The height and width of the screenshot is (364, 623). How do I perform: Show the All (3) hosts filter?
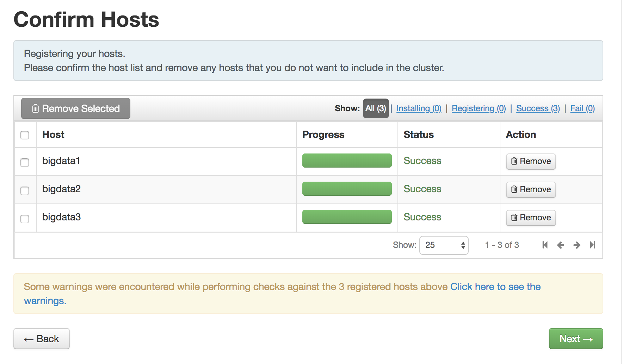[x=376, y=108]
